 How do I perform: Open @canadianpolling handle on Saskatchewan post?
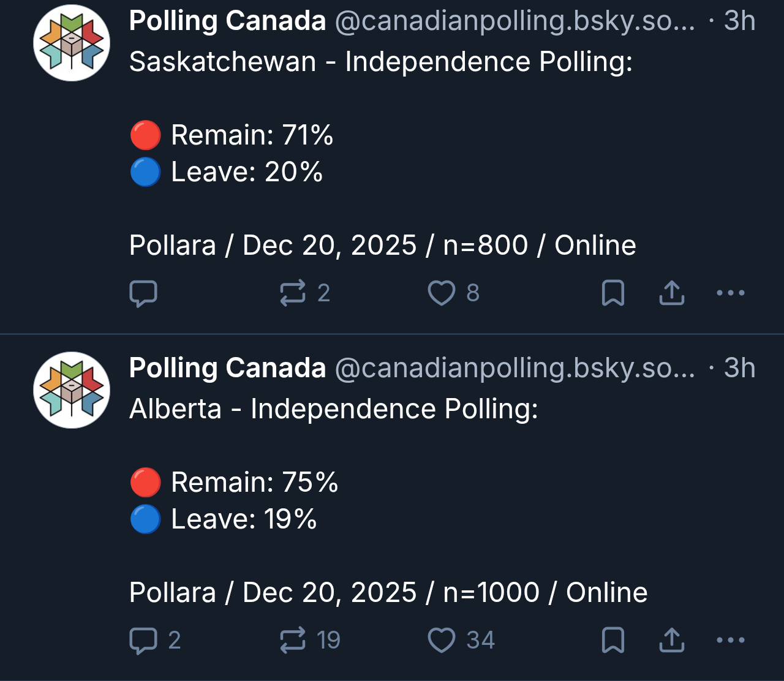pyautogui.click(x=514, y=21)
